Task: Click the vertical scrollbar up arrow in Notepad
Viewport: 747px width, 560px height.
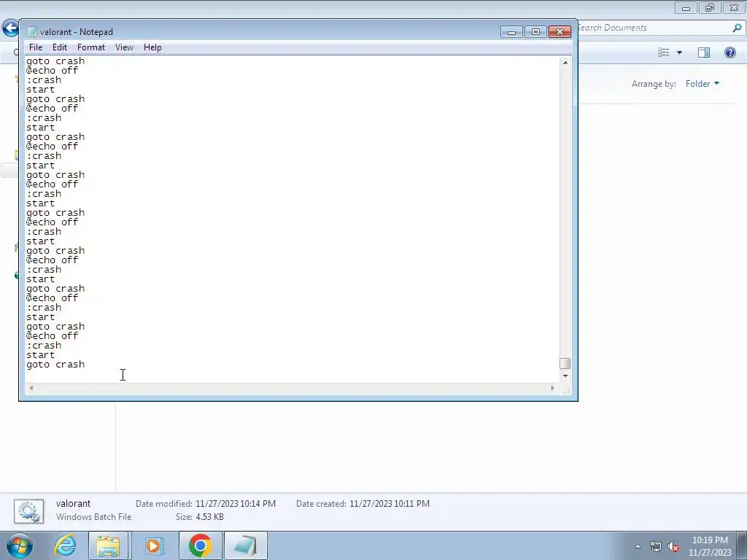Action: click(565, 63)
